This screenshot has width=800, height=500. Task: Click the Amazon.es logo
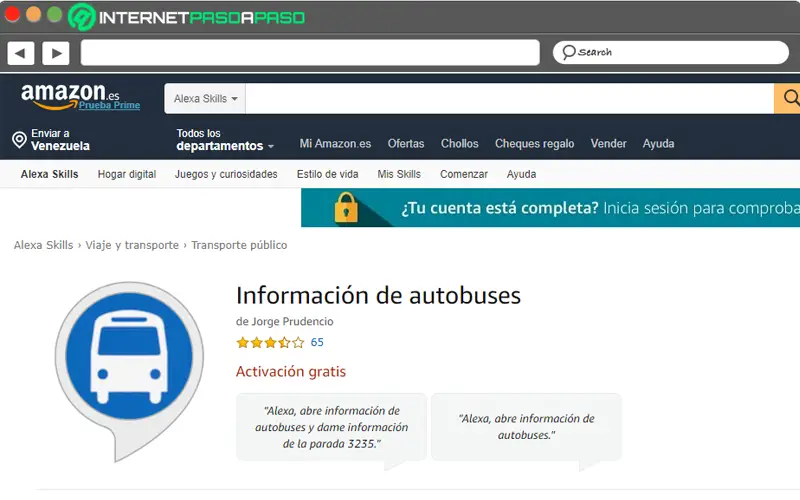coord(70,95)
